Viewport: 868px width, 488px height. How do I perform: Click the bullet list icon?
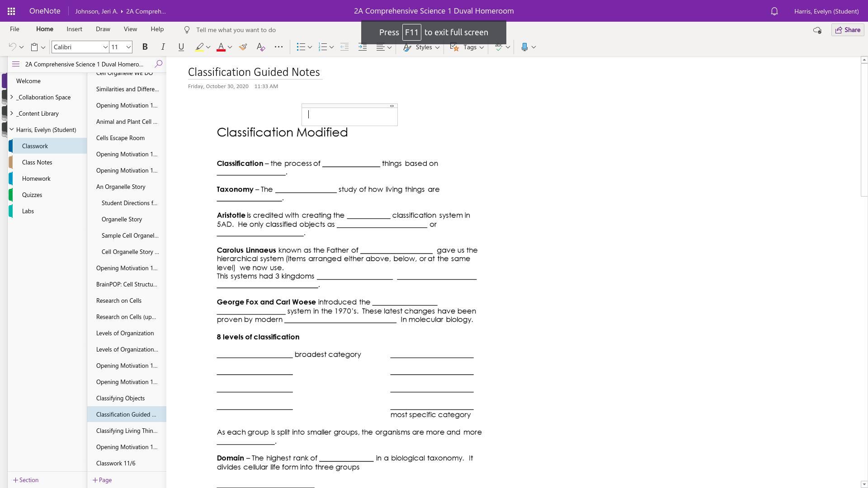coord(301,47)
